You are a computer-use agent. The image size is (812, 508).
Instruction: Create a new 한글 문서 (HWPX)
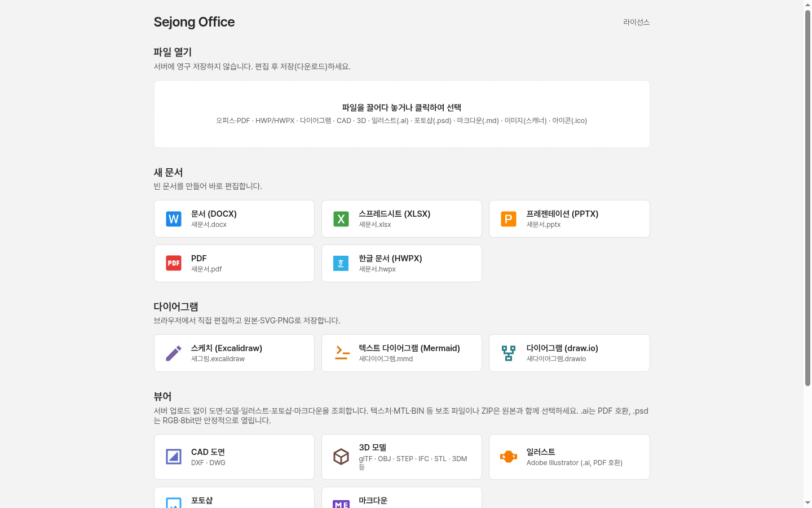pyautogui.click(x=401, y=263)
